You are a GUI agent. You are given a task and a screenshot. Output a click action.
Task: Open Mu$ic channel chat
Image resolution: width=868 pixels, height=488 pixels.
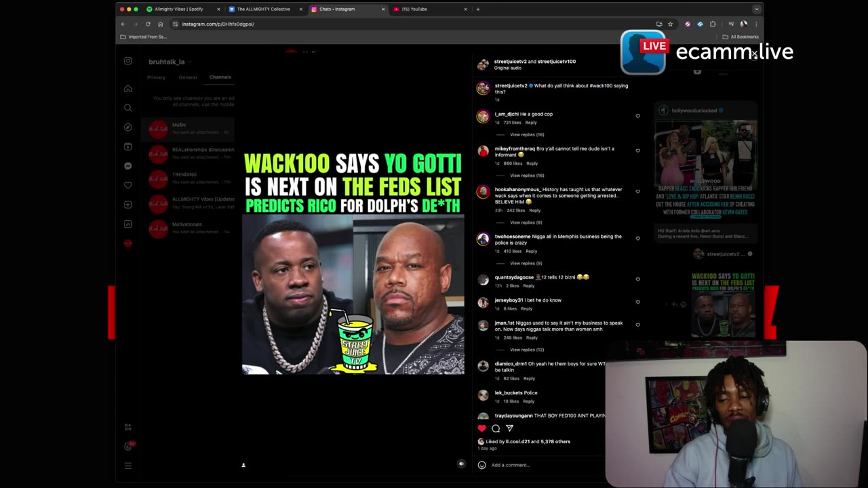point(188,128)
